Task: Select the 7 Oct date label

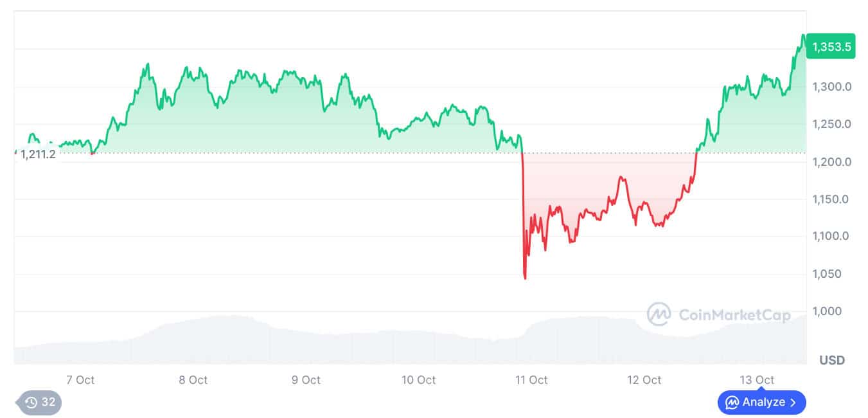Action: click(80, 380)
